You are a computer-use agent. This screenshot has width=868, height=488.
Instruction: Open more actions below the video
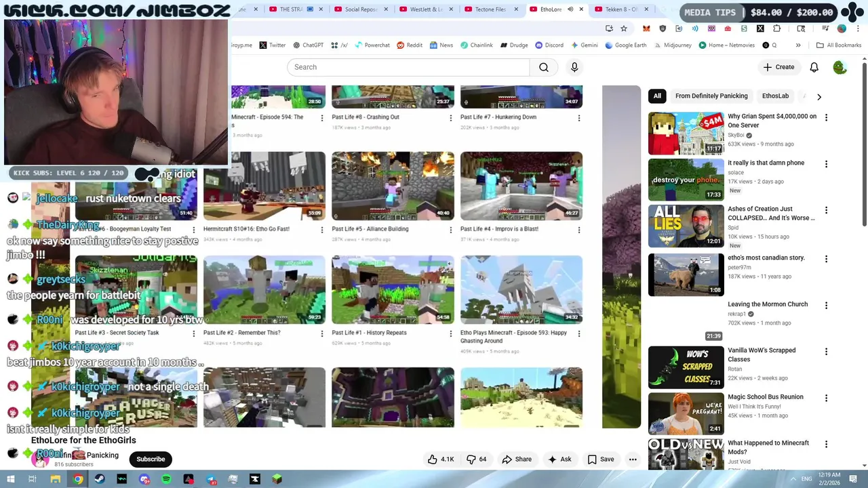pos(633,460)
